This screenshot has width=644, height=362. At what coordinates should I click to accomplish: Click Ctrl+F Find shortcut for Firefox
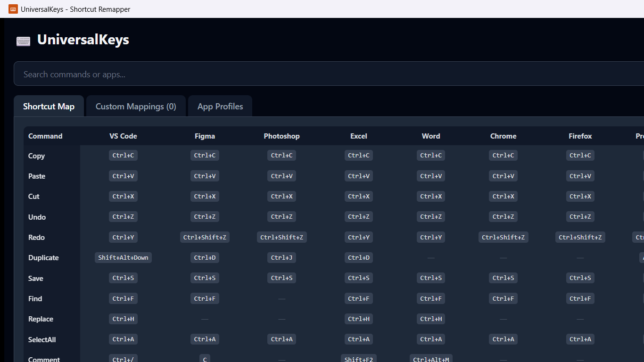(x=580, y=298)
